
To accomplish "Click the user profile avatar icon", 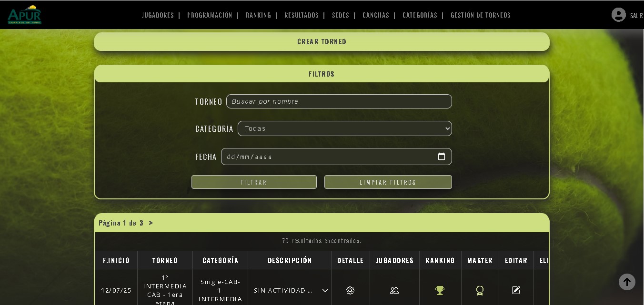I will click(x=618, y=15).
